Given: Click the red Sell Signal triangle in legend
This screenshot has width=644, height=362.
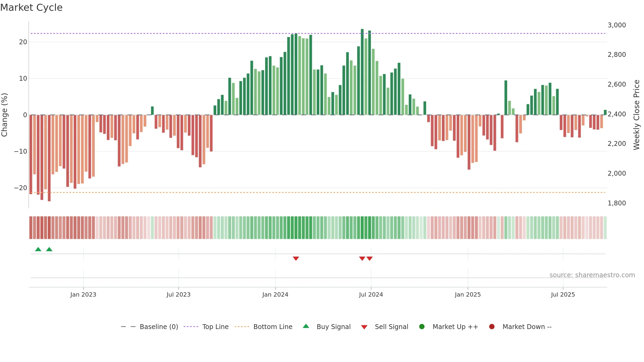Looking at the screenshot, I should (x=364, y=327).
